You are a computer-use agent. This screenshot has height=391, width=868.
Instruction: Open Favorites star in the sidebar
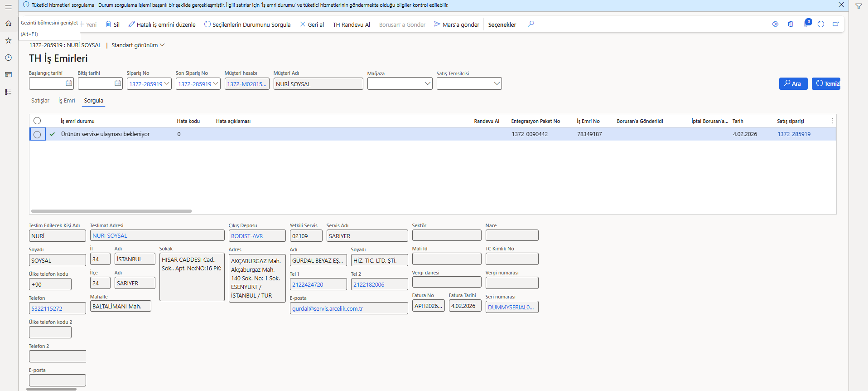tap(8, 40)
